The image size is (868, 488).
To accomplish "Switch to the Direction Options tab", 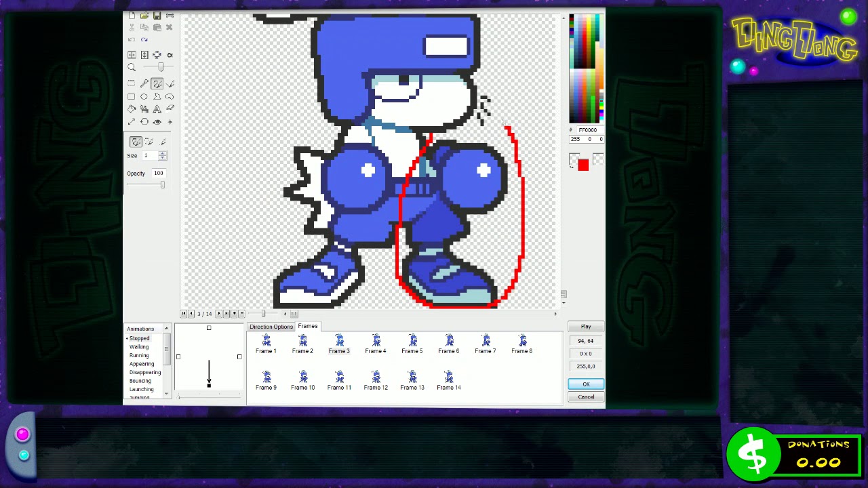I will click(271, 327).
